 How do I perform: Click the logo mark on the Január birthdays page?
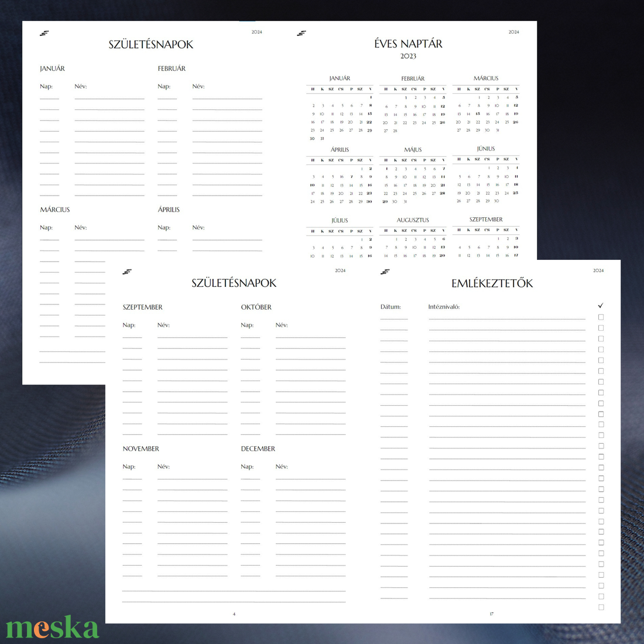pos(44,33)
